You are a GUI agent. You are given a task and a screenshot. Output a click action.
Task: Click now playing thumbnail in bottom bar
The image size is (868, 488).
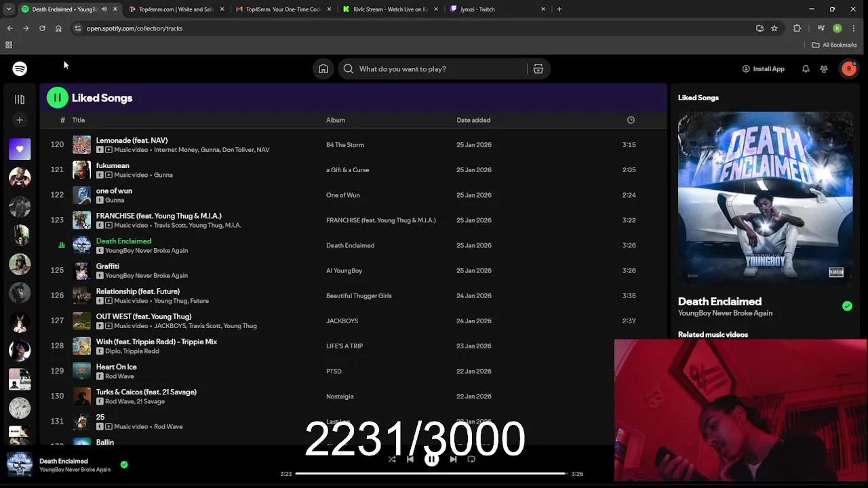pyautogui.click(x=20, y=465)
